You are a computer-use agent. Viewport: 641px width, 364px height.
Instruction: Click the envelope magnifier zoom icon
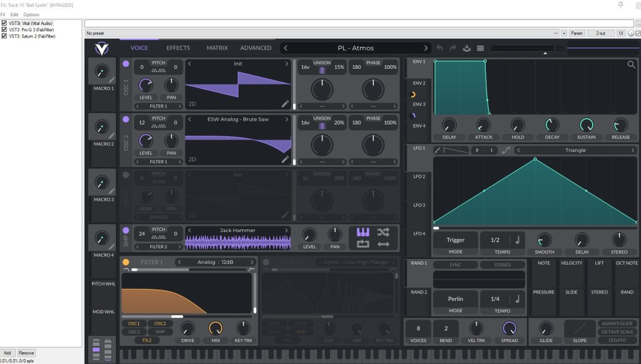[631, 64]
